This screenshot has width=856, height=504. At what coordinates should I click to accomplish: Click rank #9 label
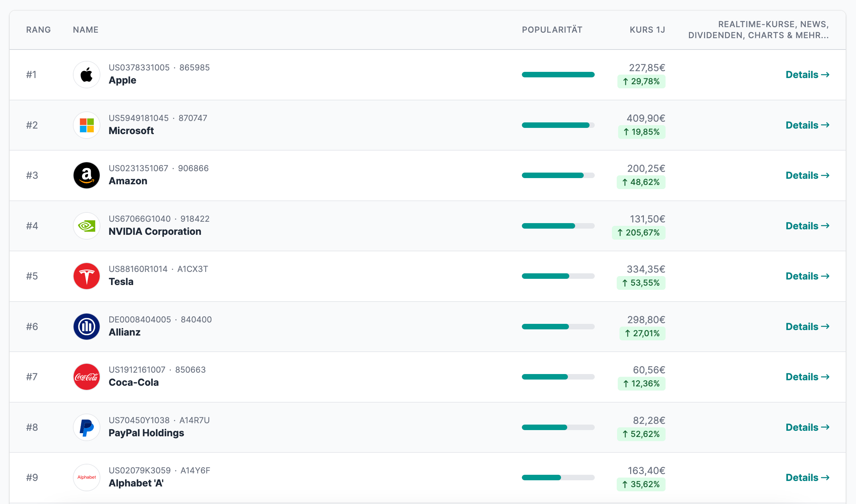[x=32, y=478]
